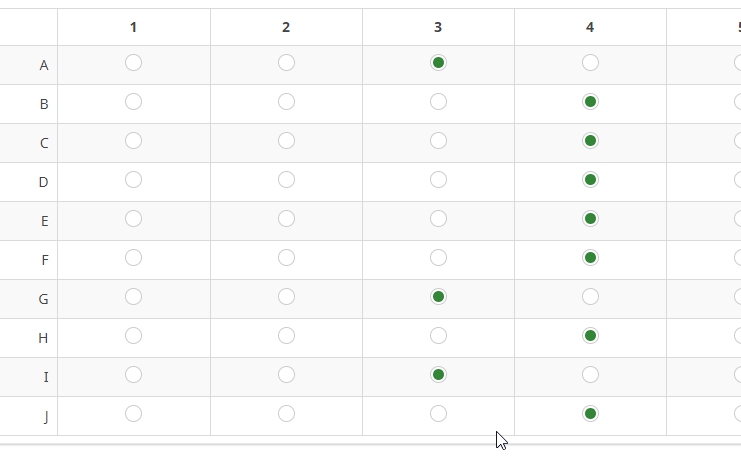Select option 2 for row C
The width and height of the screenshot is (741, 463).
[x=286, y=141]
